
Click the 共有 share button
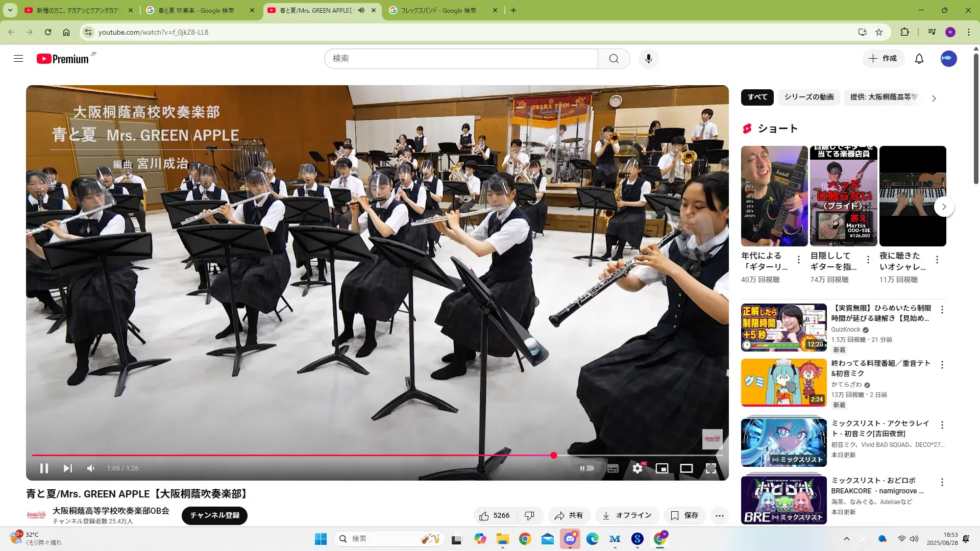[569, 516]
